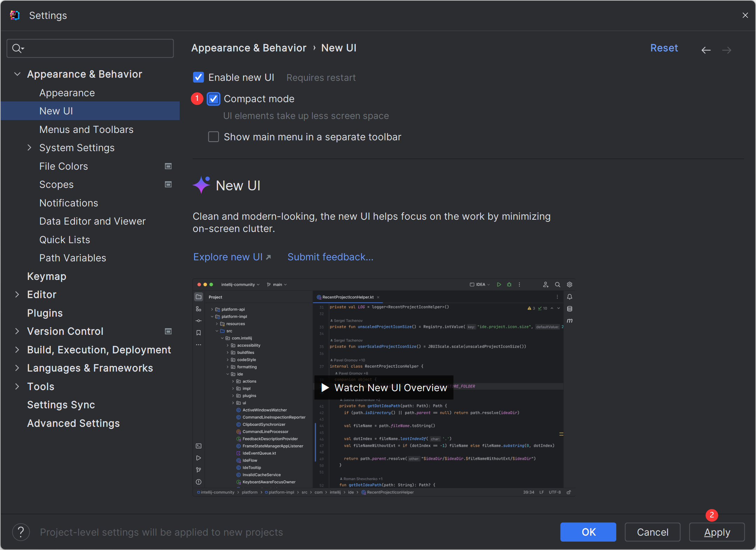The width and height of the screenshot is (756, 550).
Task: Open the Settings Sync page
Action: click(61, 405)
